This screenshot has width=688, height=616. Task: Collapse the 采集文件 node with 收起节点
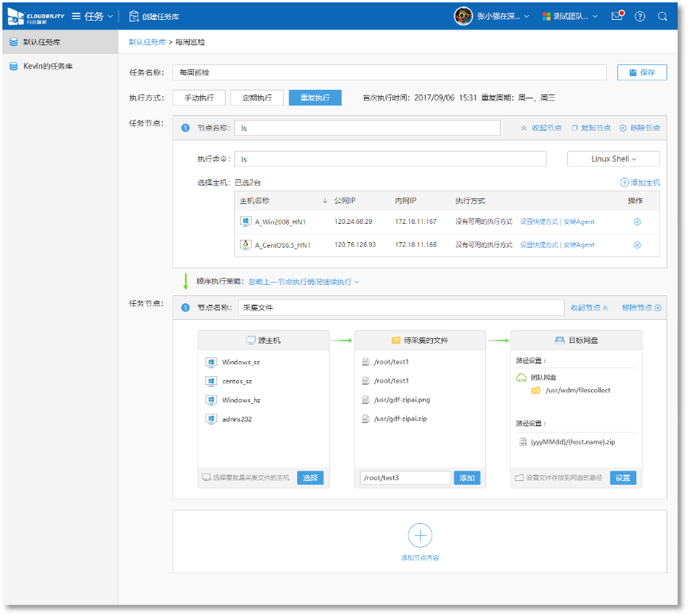pos(589,307)
